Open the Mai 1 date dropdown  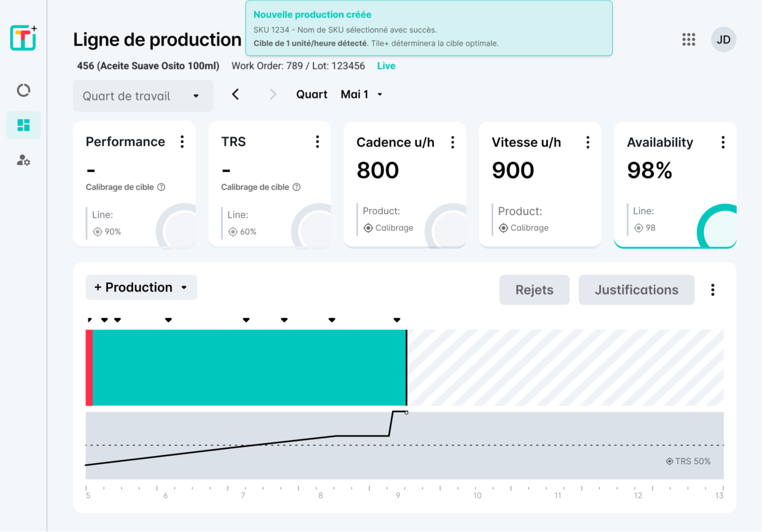coord(362,94)
